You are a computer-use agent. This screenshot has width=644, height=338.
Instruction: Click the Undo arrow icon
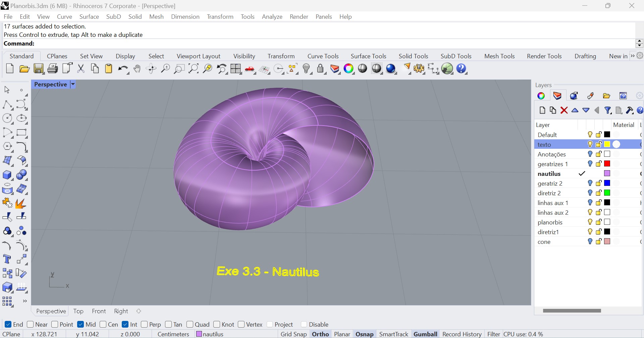123,69
